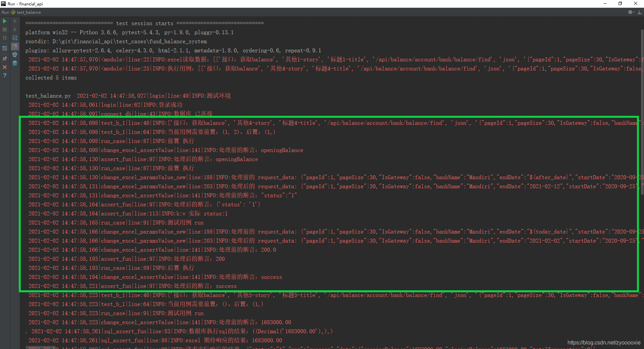644x349 pixels.
Task: Click the '处理前的断言: openingBalance' line
Action: [x=166, y=150]
